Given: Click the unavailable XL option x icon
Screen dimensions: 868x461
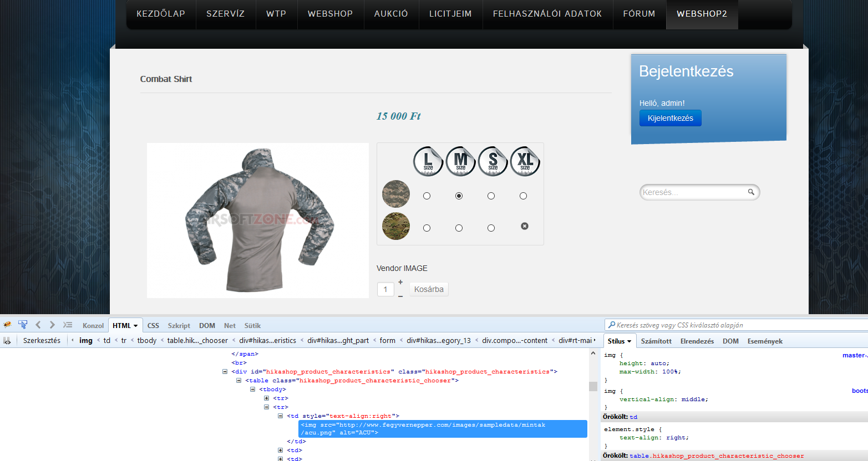Looking at the screenshot, I should (525, 226).
